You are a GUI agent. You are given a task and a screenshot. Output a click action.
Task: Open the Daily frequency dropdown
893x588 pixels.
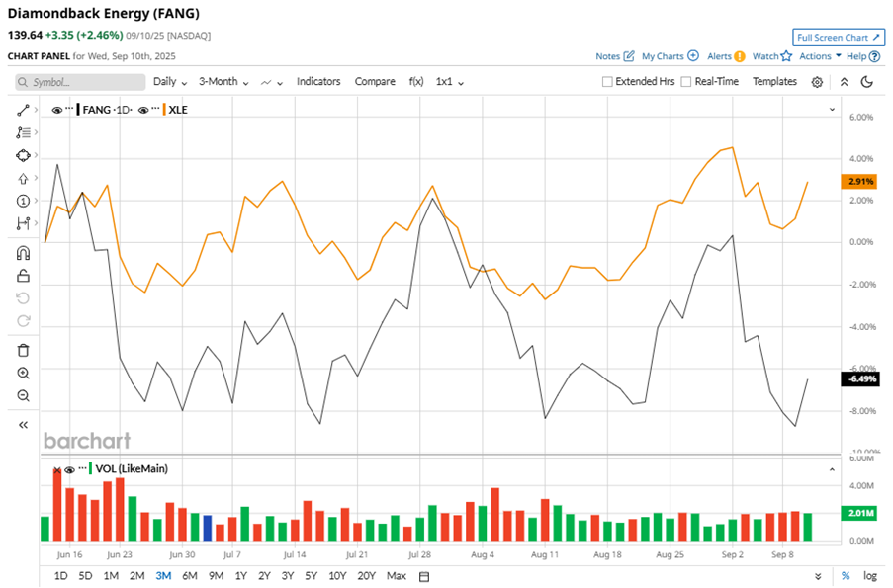[170, 82]
